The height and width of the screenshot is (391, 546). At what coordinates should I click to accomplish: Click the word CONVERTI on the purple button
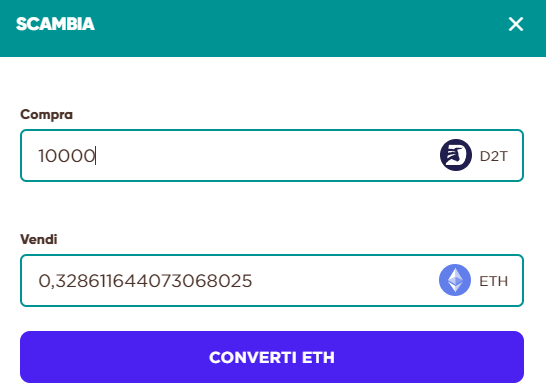(x=252, y=357)
